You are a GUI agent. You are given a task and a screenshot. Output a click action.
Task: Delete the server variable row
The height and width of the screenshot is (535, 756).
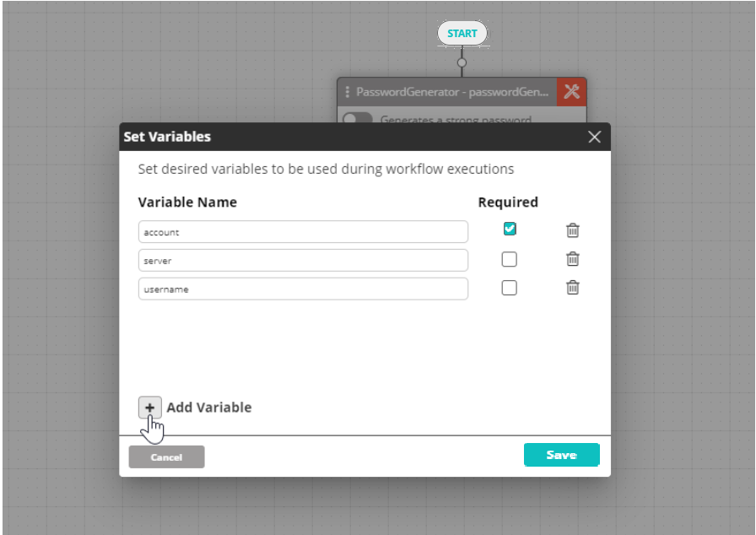[x=572, y=259]
